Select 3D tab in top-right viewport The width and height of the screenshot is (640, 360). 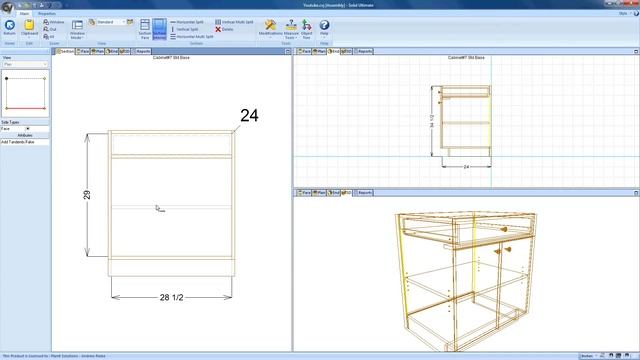click(347, 51)
